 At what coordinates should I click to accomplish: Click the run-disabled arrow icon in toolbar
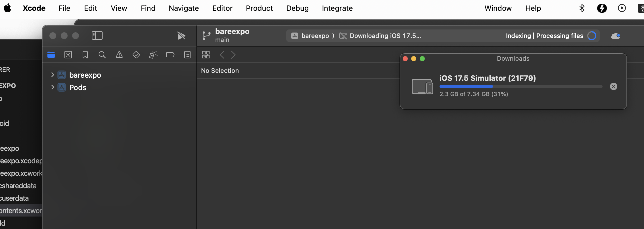coord(181,36)
